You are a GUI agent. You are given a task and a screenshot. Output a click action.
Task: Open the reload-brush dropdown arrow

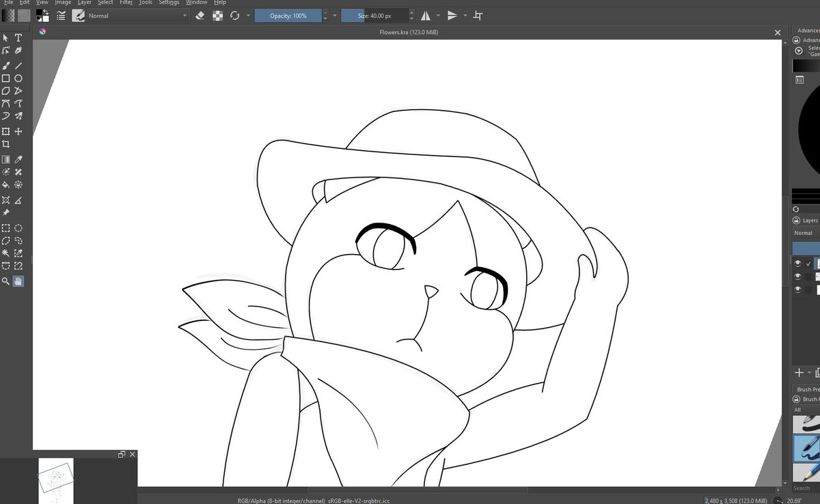click(247, 15)
